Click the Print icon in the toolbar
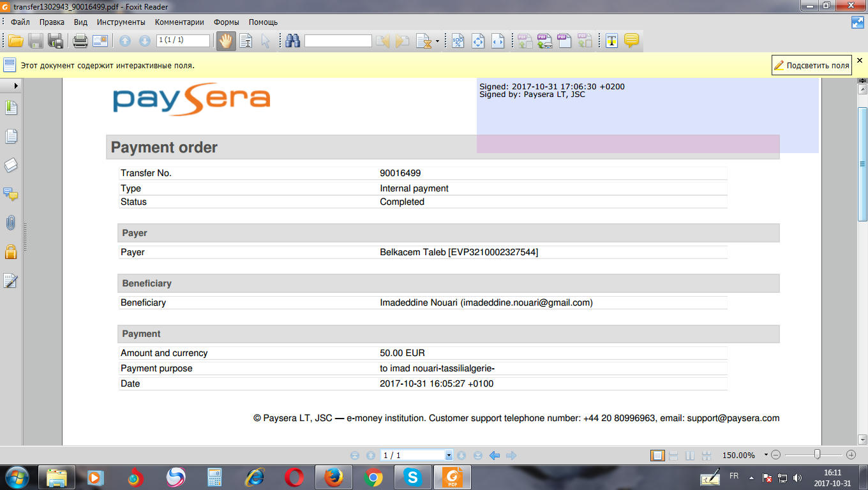Image resolution: width=868 pixels, height=490 pixels. point(80,41)
